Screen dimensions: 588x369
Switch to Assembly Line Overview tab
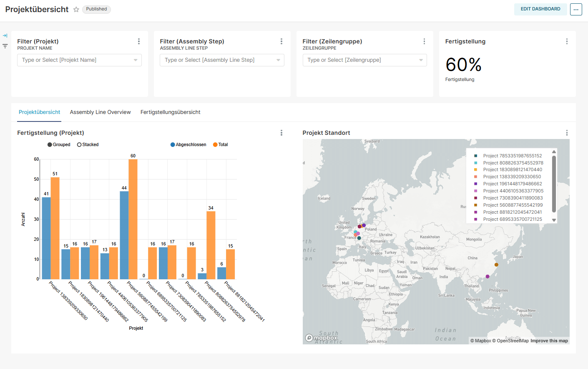pyautogui.click(x=100, y=112)
